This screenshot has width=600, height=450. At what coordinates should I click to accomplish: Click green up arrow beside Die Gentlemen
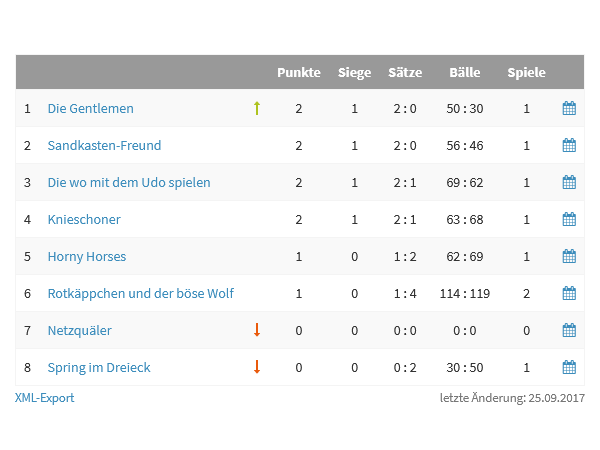tap(257, 108)
